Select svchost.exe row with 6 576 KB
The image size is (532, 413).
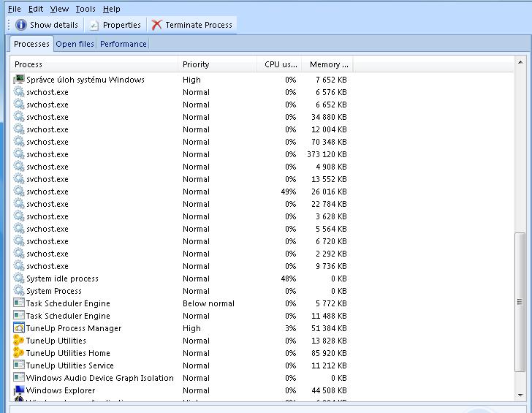pyautogui.click(x=181, y=92)
